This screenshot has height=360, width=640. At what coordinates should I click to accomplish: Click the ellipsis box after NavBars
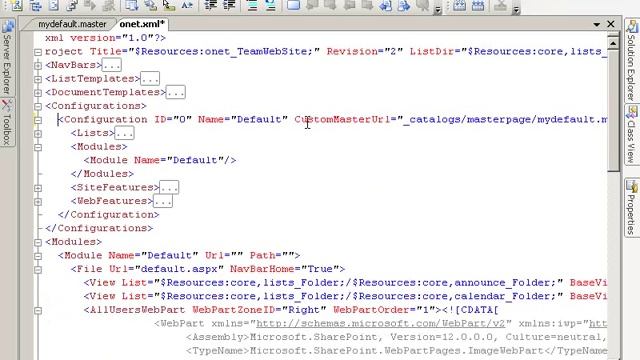click(x=111, y=65)
